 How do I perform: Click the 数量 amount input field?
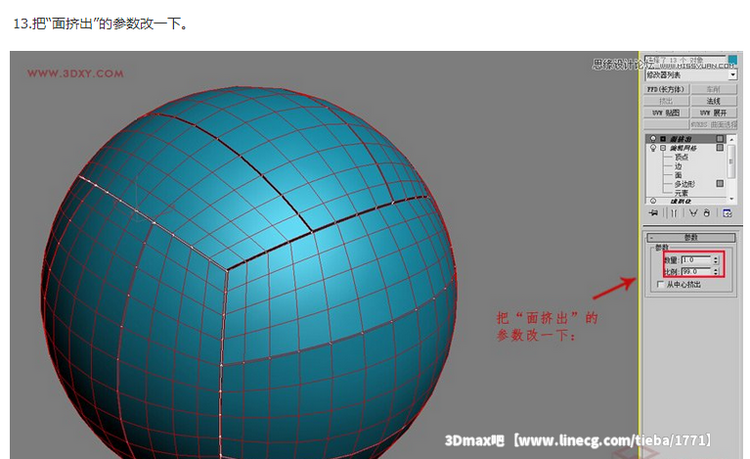[696, 260]
